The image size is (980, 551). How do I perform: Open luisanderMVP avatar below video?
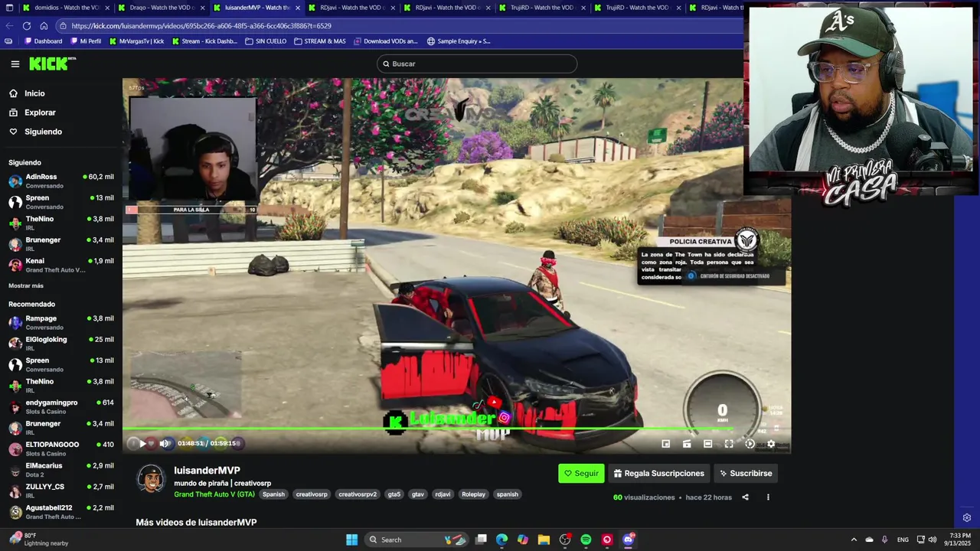tap(151, 479)
